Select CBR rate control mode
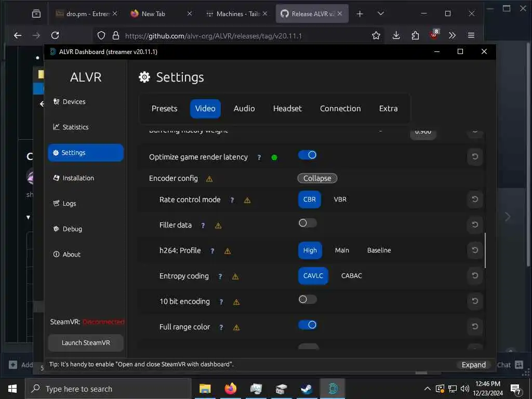 point(310,199)
